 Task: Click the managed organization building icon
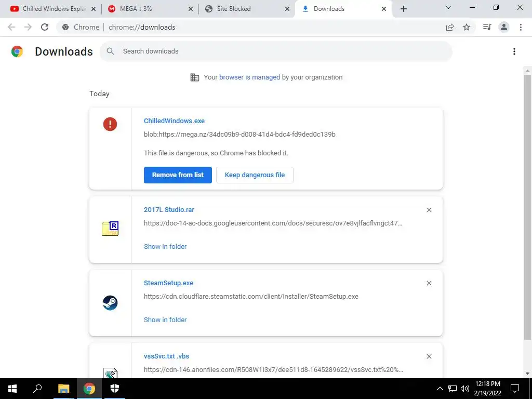(x=195, y=77)
